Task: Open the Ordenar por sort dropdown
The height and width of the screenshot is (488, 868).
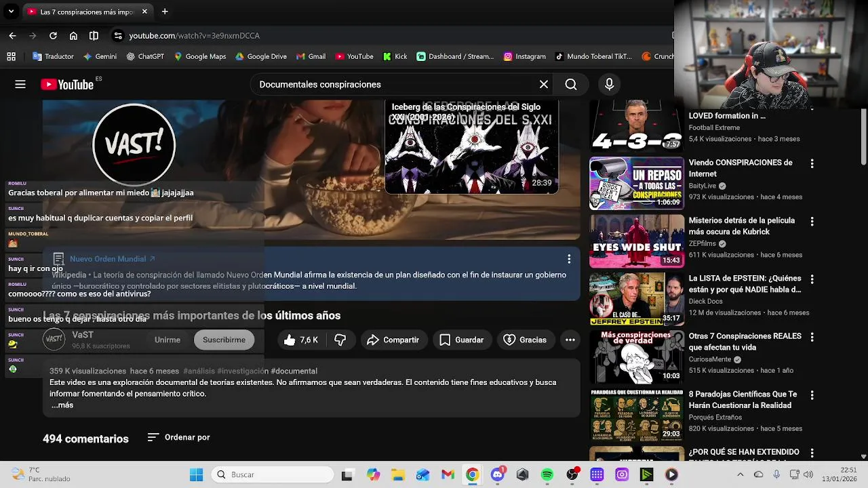Action: point(179,437)
